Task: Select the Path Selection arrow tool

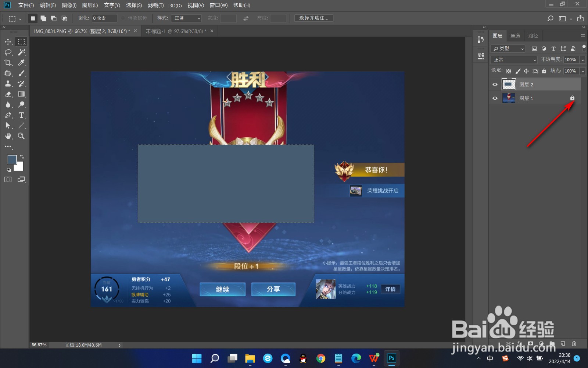Action: click(8, 125)
